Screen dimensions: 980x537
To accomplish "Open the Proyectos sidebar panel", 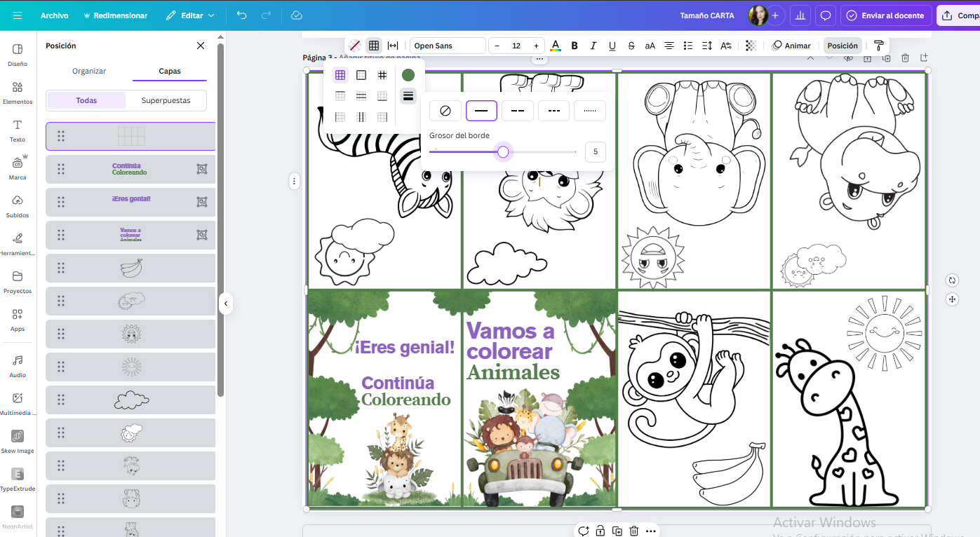I will (x=18, y=281).
